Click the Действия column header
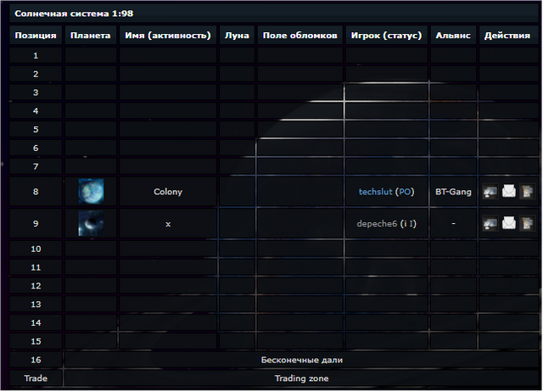Image resolution: width=543 pixels, height=392 pixels. pyautogui.click(x=507, y=36)
